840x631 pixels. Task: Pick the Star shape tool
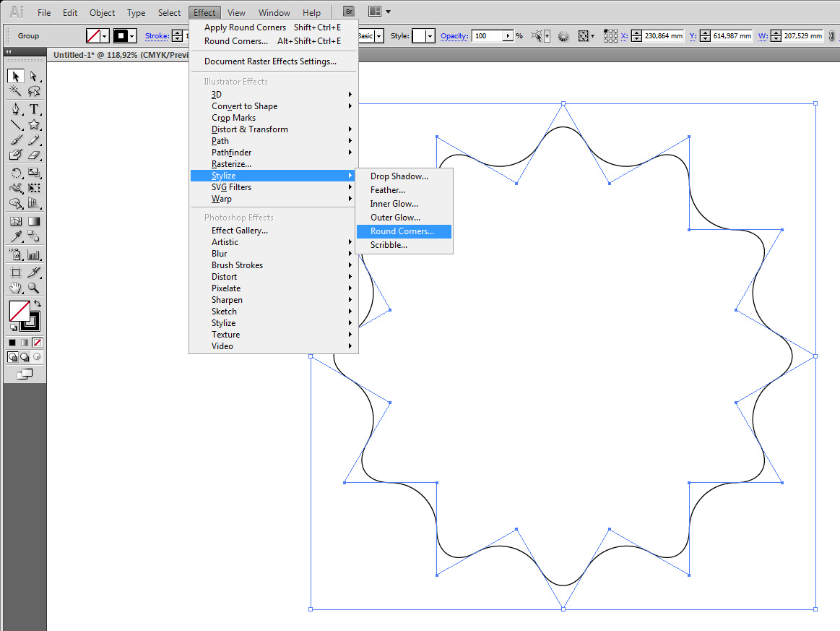[x=33, y=125]
